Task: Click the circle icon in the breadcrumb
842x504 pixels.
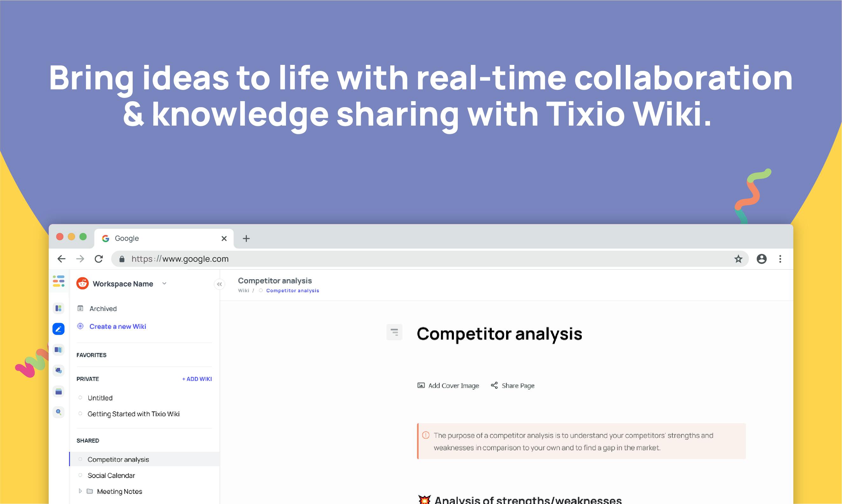Action: point(261,290)
